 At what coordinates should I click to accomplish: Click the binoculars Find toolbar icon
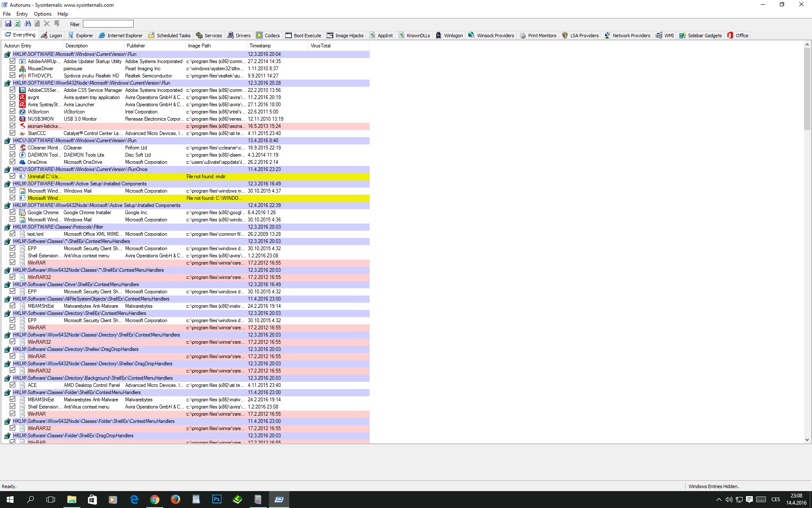coord(27,24)
